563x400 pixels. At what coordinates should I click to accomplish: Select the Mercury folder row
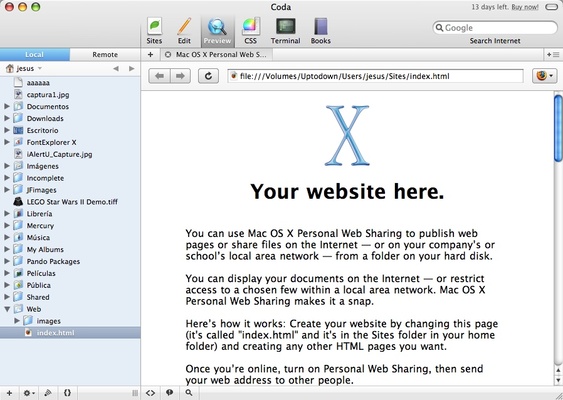[70, 225]
